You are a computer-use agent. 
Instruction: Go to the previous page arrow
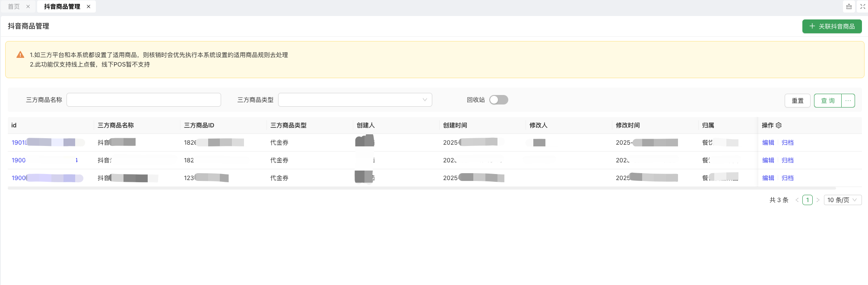(x=797, y=200)
